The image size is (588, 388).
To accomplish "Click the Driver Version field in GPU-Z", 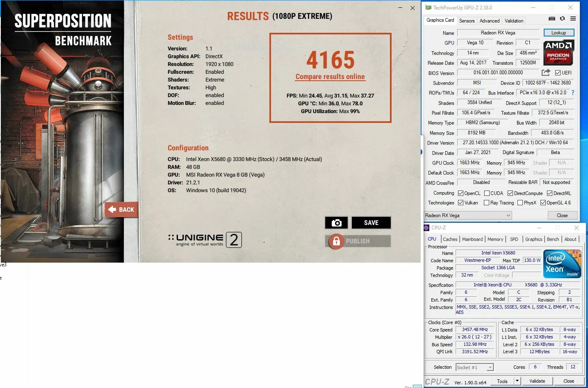I will [515, 143].
